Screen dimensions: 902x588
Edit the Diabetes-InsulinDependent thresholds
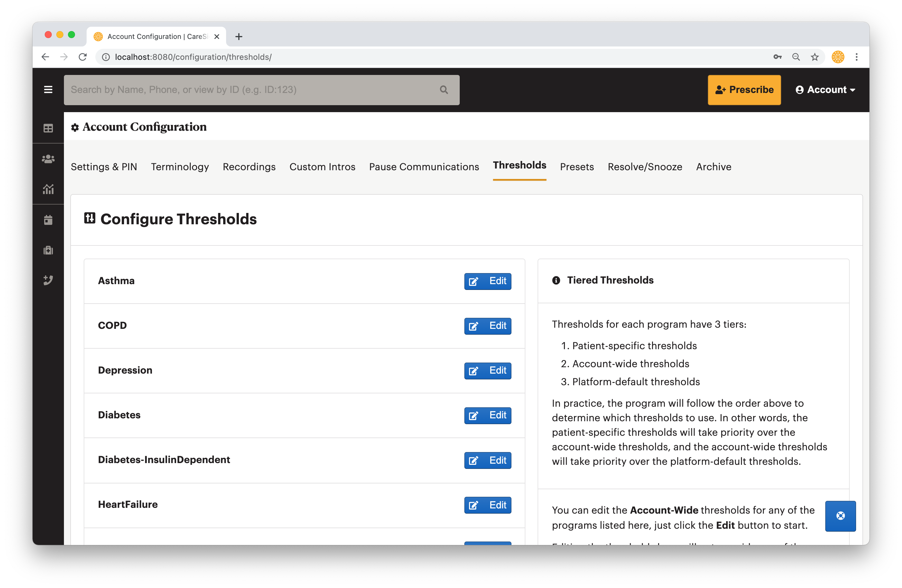click(x=487, y=460)
